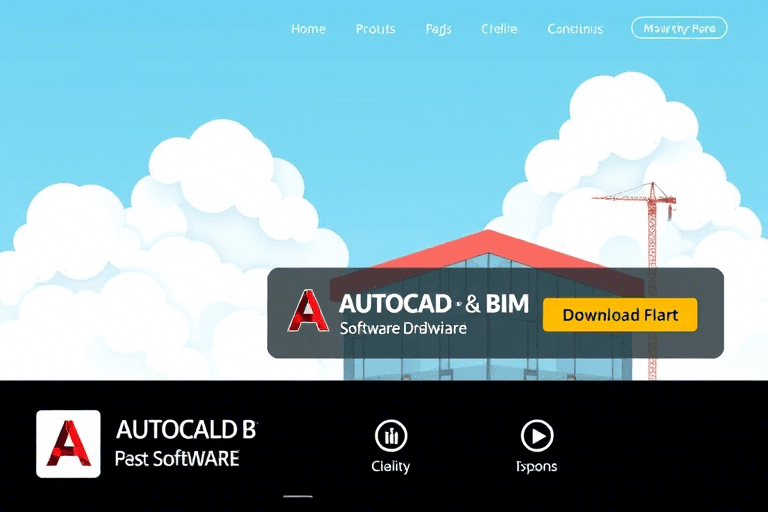Open the Home menu item

[308, 29]
